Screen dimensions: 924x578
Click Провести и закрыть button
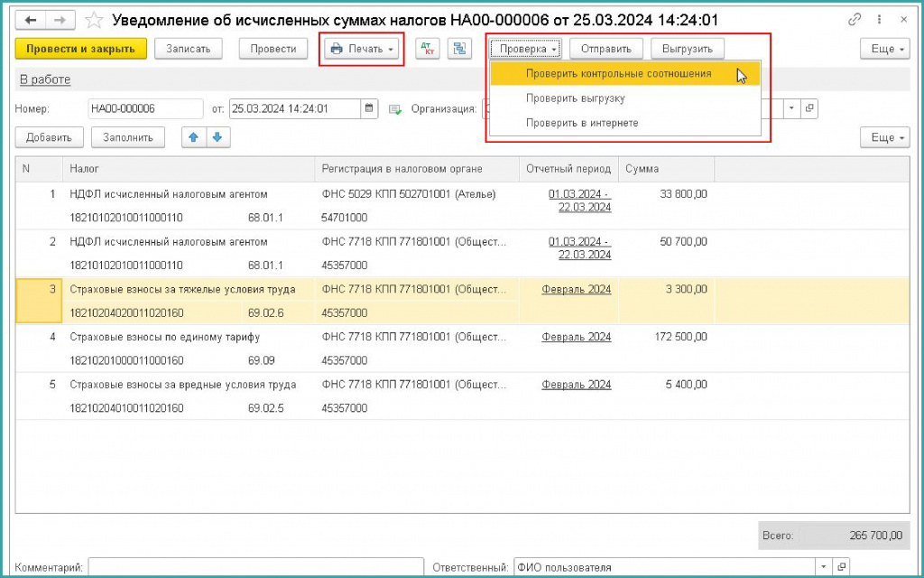[x=80, y=49]
